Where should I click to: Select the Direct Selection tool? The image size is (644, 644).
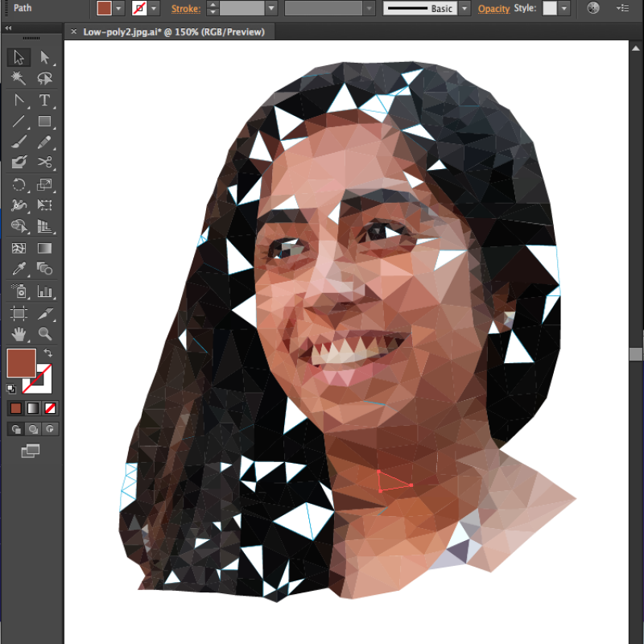(x=45, y=57)
